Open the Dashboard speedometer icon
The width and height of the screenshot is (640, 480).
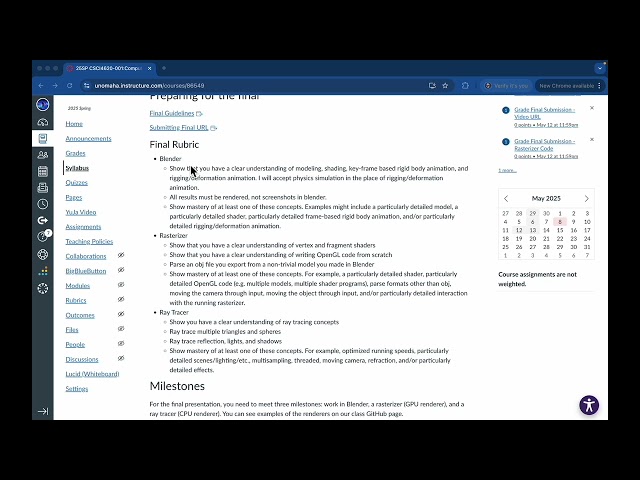42,122
